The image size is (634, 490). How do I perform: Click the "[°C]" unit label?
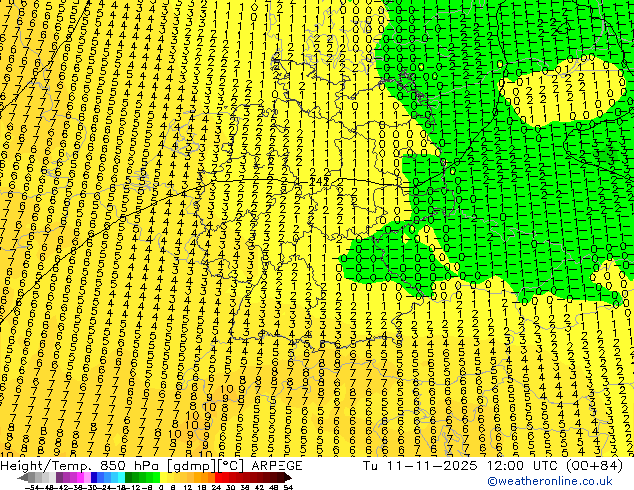(x=231, y=466)
